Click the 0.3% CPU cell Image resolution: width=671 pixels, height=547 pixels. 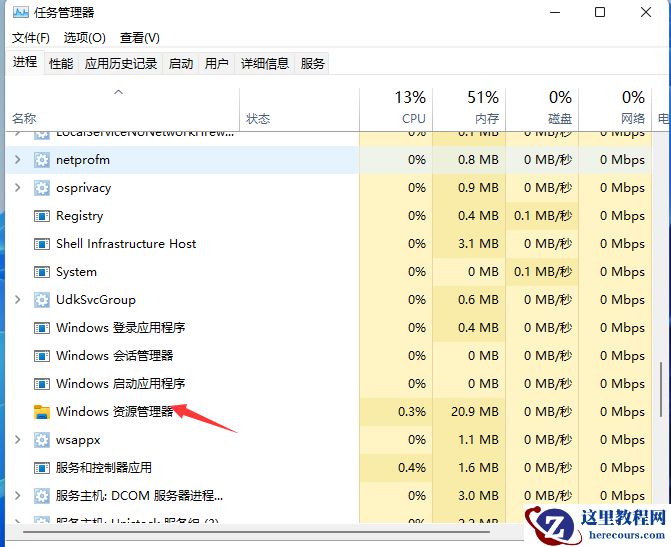[396, 412]
